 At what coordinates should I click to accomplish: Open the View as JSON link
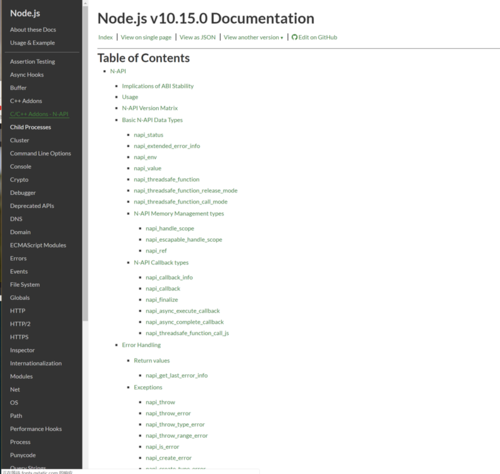(198, 37)
